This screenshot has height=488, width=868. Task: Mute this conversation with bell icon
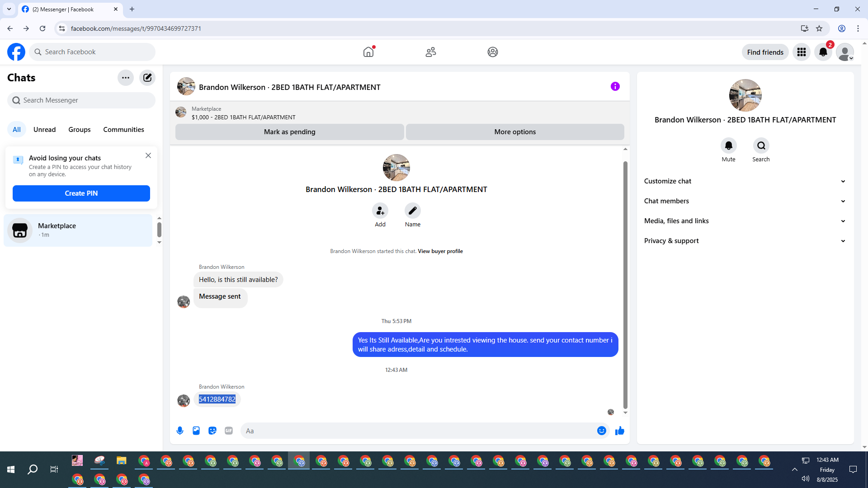click(x=728, y=145)
